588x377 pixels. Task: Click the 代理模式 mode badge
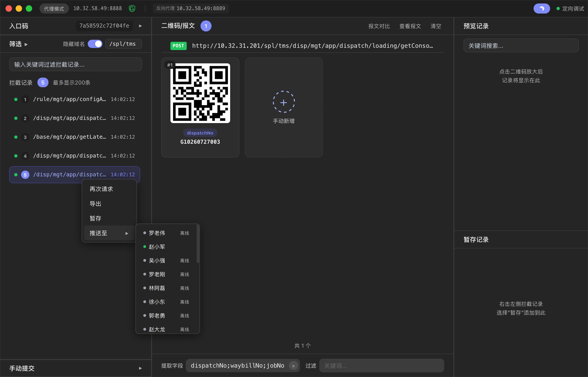[54, 8]
